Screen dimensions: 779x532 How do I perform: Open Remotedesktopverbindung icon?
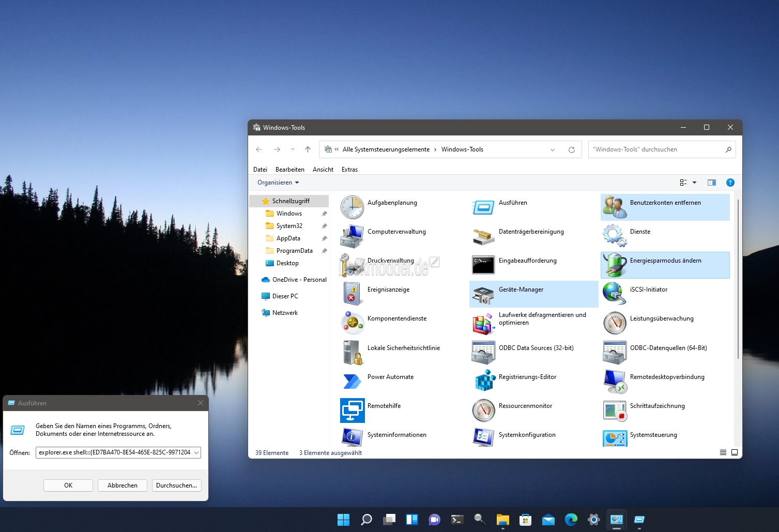(x=615, y=382)
